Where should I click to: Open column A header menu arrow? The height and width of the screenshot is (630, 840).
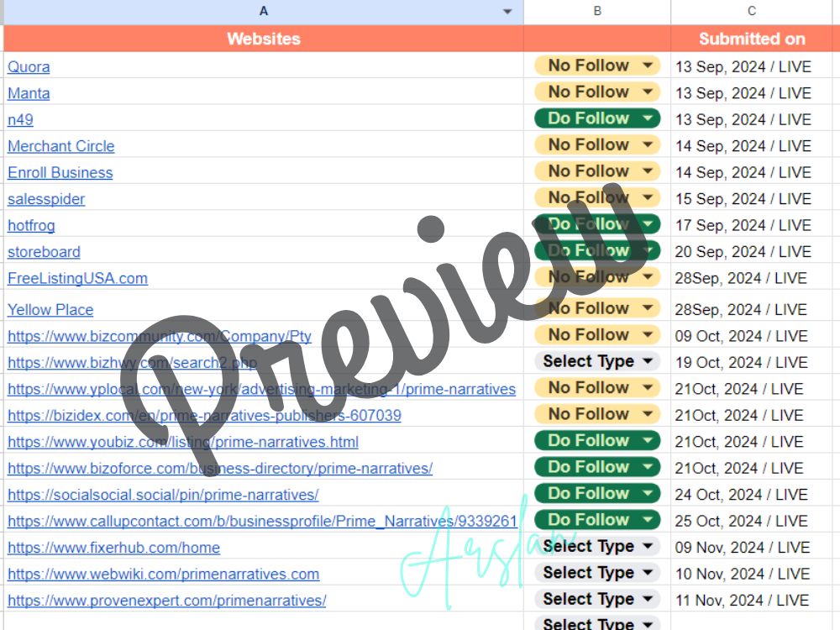(x=507, y=12)
